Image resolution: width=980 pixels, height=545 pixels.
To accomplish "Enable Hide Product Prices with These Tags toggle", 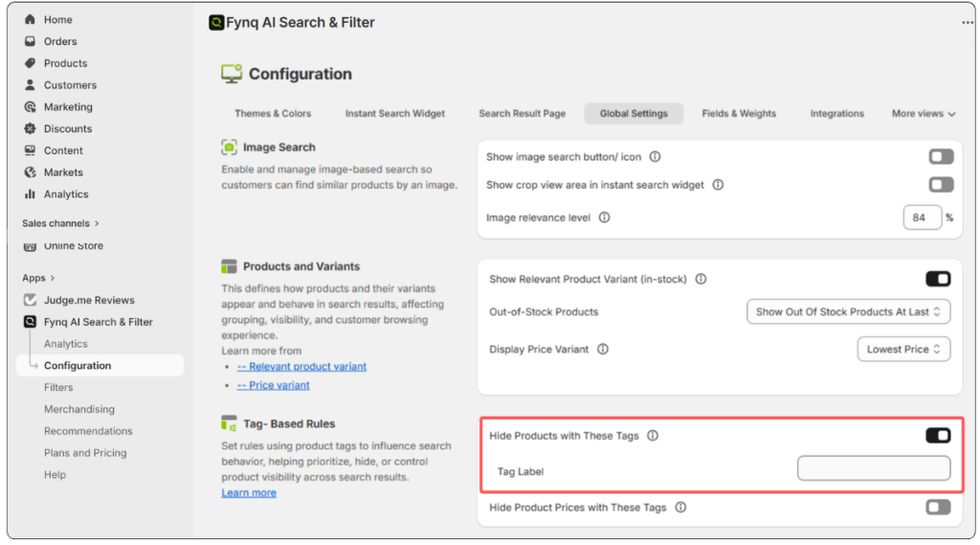I will [x=938, y=508].
